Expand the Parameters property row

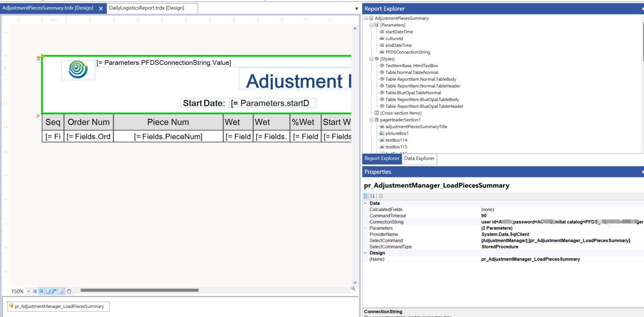[365, 228]
